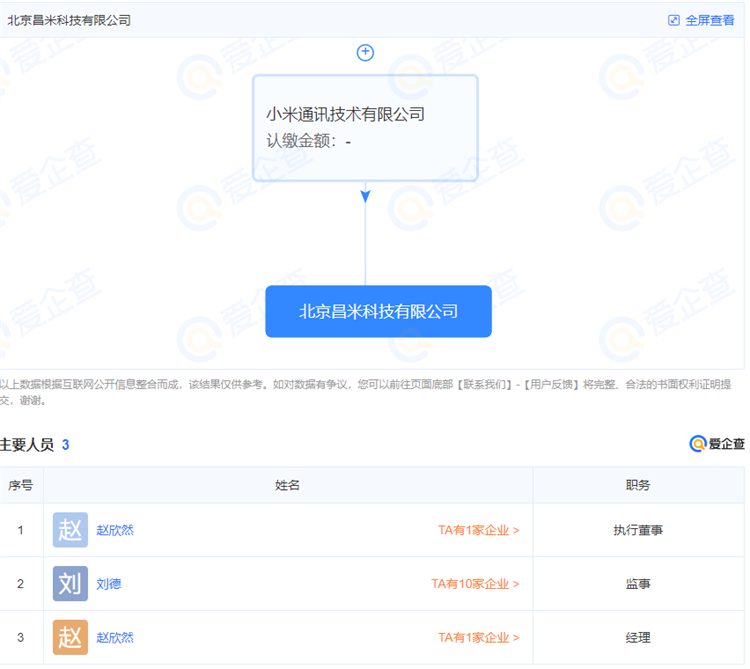View TA有10家企业 for 刘德
This screenshot has width=750, height=669.
(475, 584)
